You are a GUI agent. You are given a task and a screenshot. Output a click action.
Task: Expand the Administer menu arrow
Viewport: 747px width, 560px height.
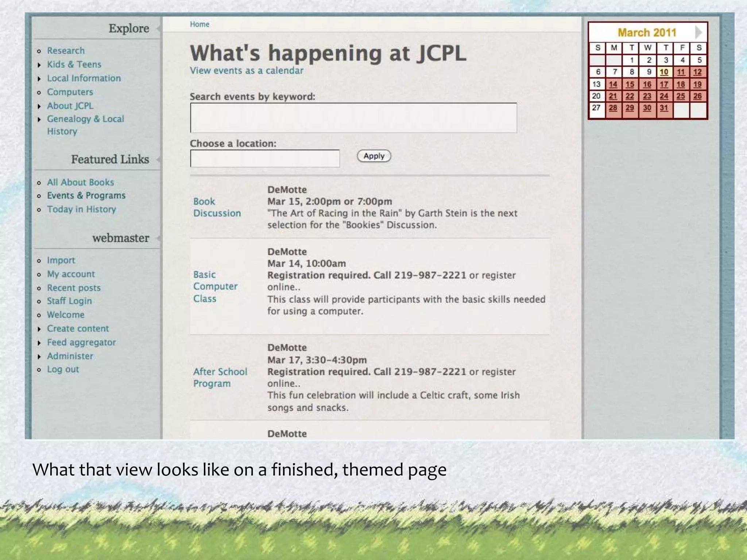pyautogui.click(x=39, y=357)
